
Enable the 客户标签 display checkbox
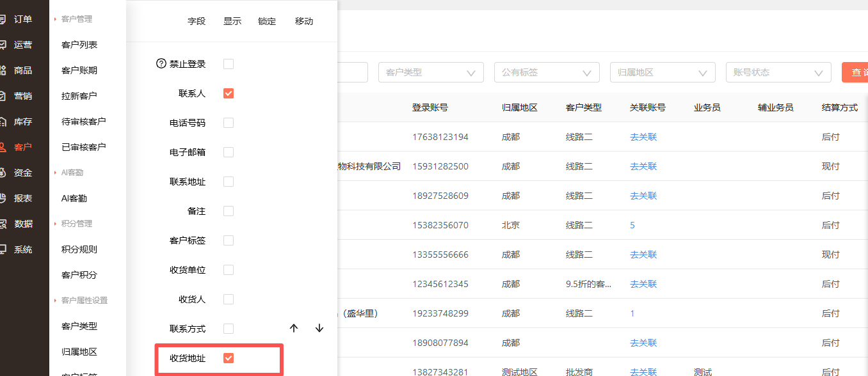tap(229, 240)
